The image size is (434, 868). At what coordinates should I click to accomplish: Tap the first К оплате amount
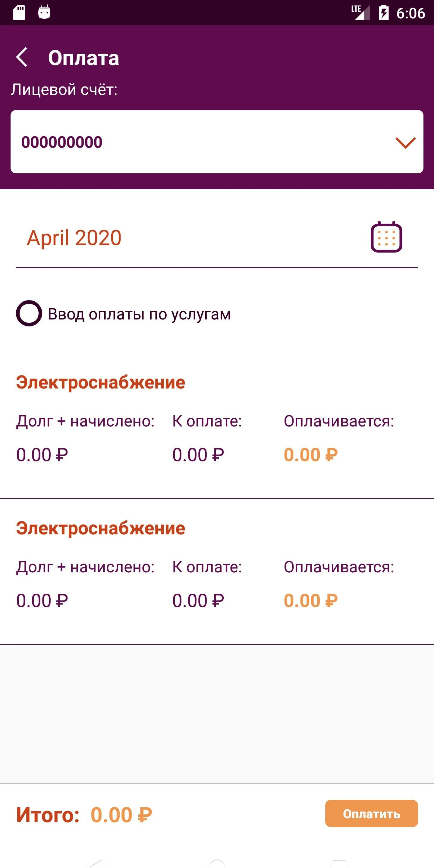(198, 455)
